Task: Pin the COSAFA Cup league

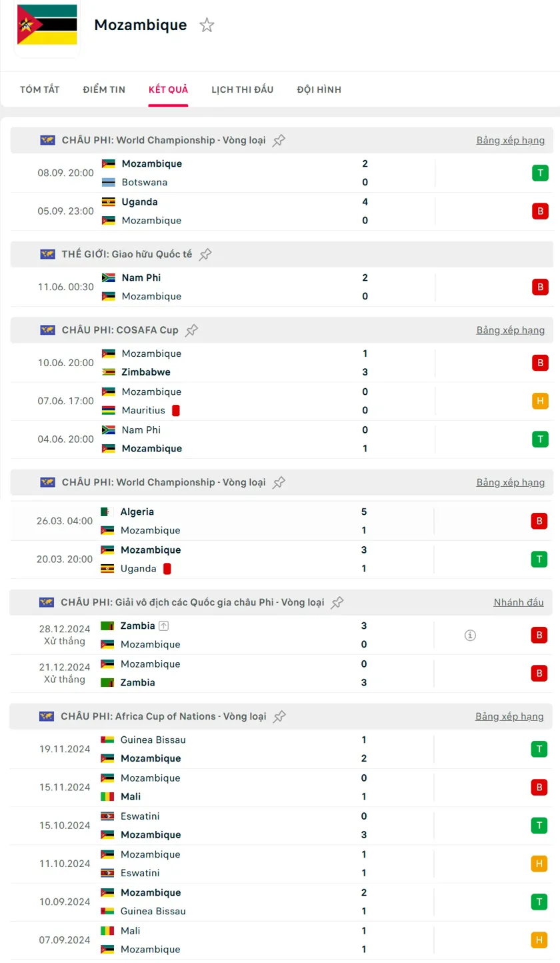Action: coord(192,330)
